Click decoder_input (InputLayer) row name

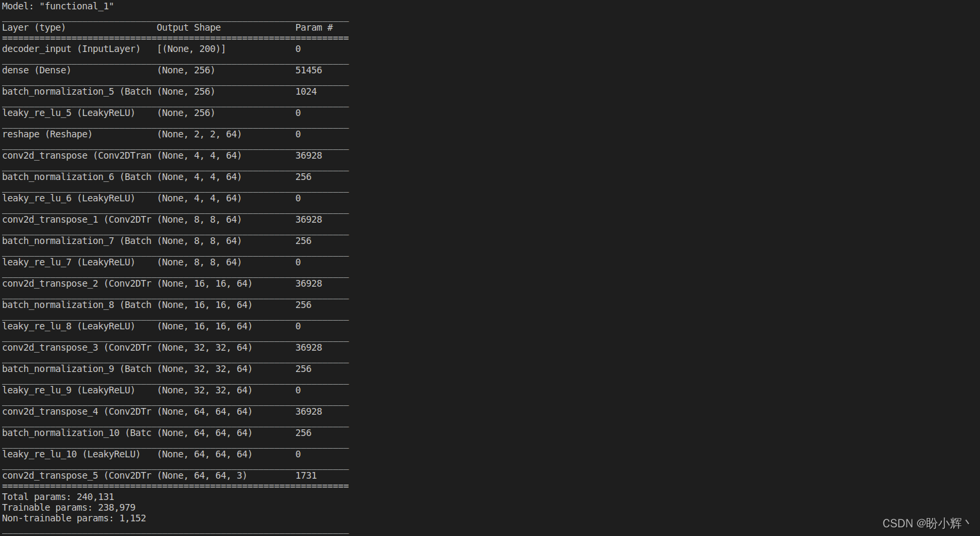[71, 49]
